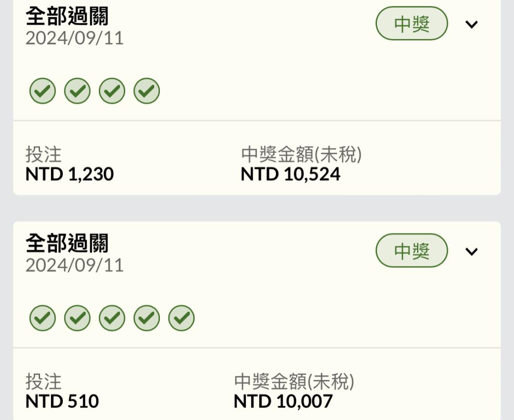Expand the NTD 1,230 bet details chevron
Image resolution: width=514 pixels, height=420 pixels.
[471, 24]
